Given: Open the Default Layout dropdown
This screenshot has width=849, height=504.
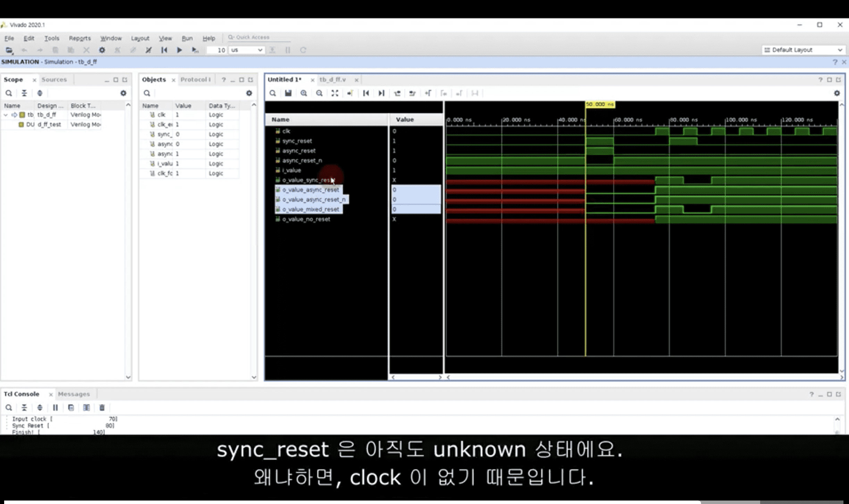Looking at the screenshot, I should [x=803, y=50].
